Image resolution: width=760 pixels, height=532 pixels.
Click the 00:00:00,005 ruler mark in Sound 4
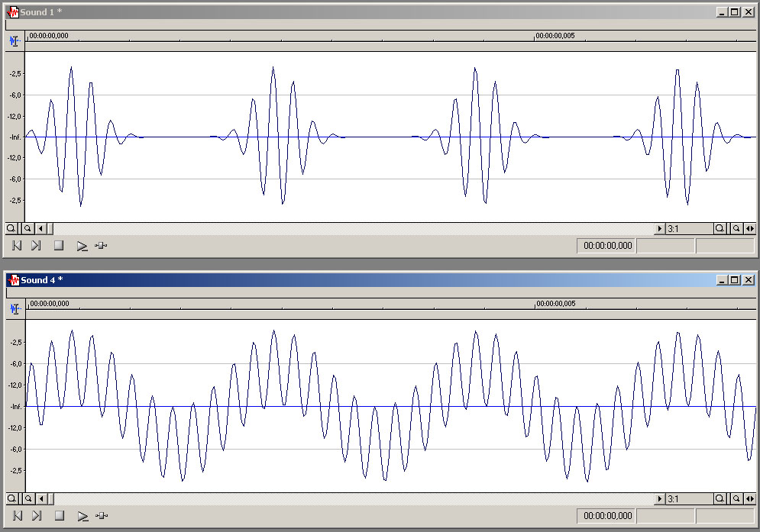(x=556, y=304)
